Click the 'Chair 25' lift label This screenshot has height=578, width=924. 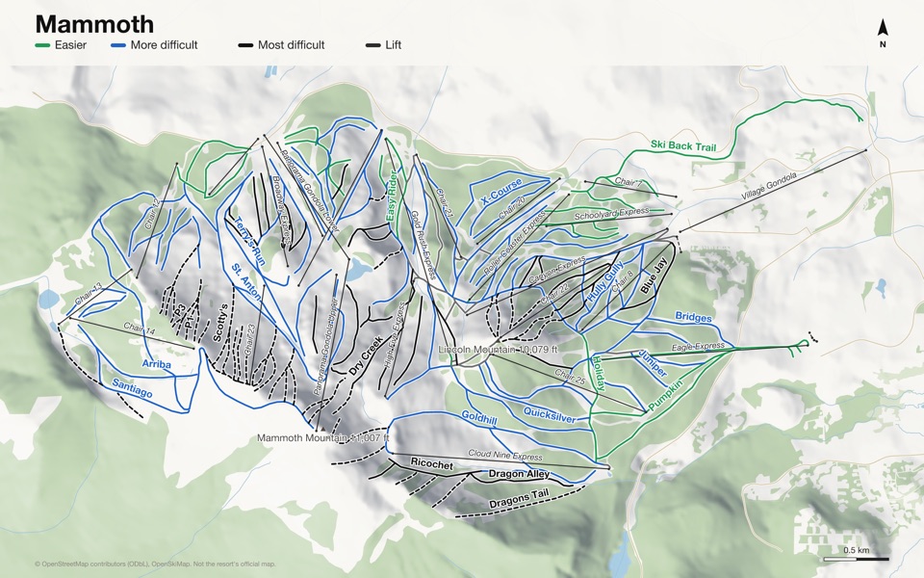570,378
